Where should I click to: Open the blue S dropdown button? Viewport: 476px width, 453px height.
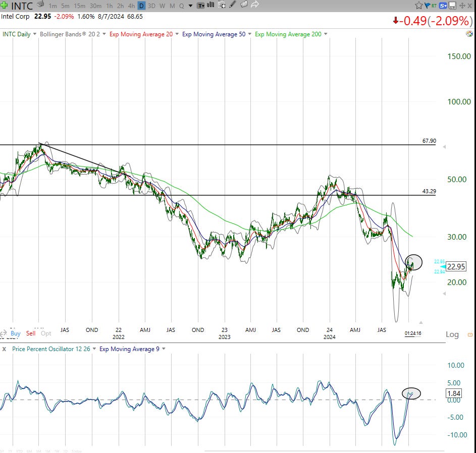[443, 6]
